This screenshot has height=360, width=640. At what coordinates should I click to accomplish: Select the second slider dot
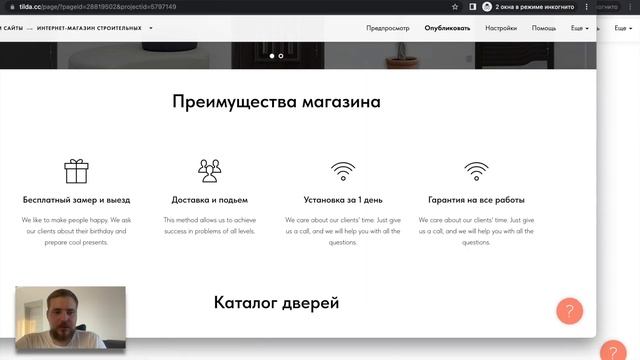[281, 56]
